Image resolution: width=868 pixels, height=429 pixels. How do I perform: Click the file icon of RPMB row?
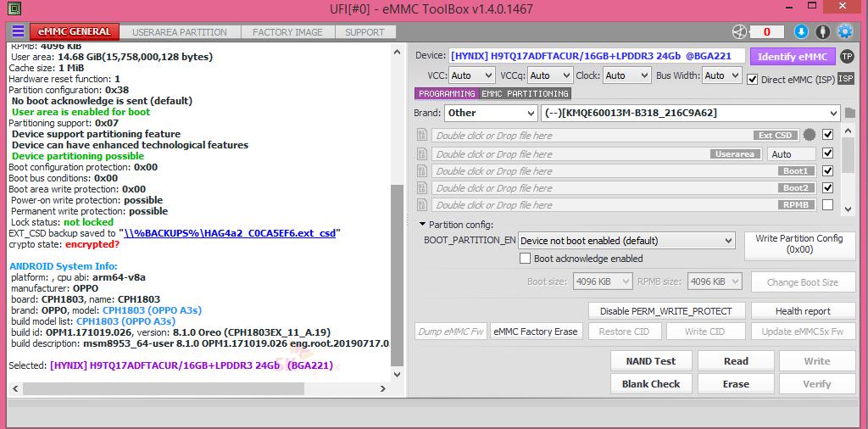click(422, 205)
